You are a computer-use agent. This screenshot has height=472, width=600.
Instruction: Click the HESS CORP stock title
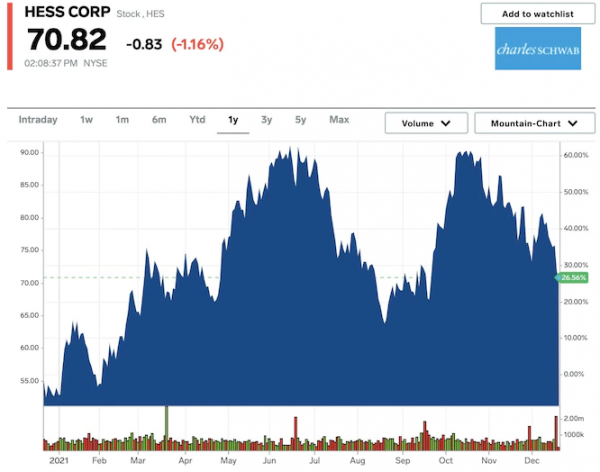(x=67, y=15)
